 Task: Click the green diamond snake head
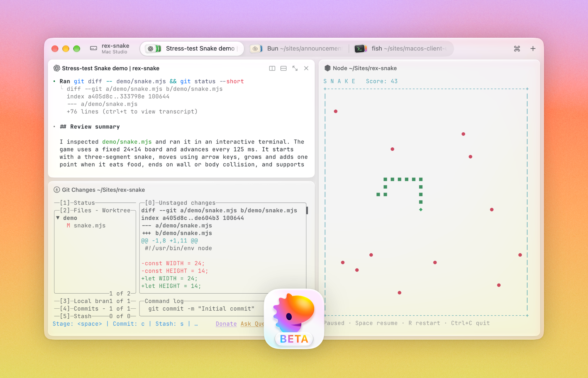(421, 210)
